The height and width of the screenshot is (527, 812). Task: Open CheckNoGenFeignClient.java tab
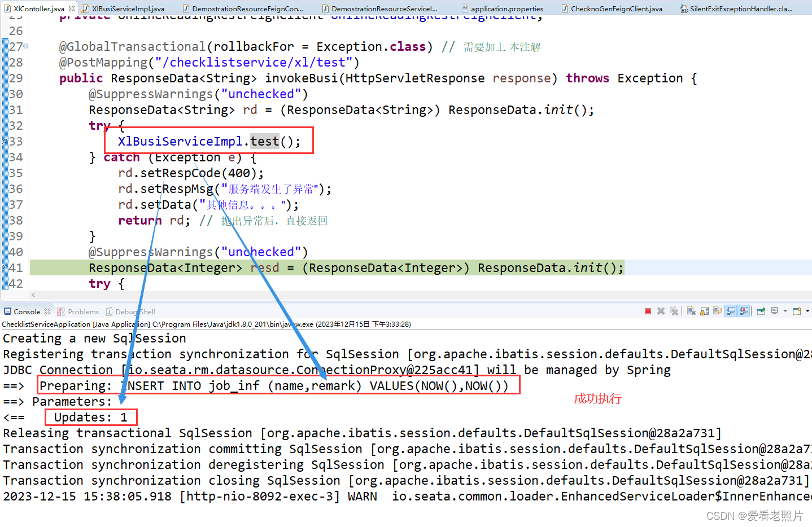pyautogui.click(x=612, y=8)
